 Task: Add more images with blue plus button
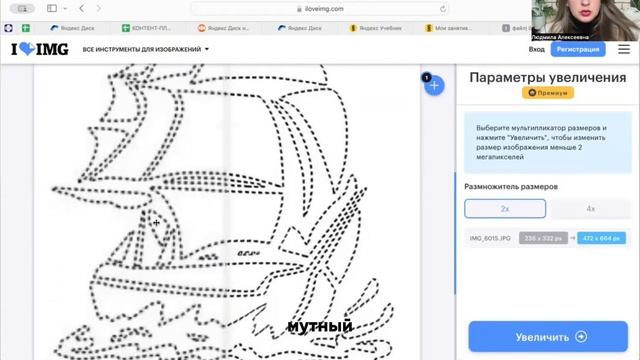[x=434, y=86]
